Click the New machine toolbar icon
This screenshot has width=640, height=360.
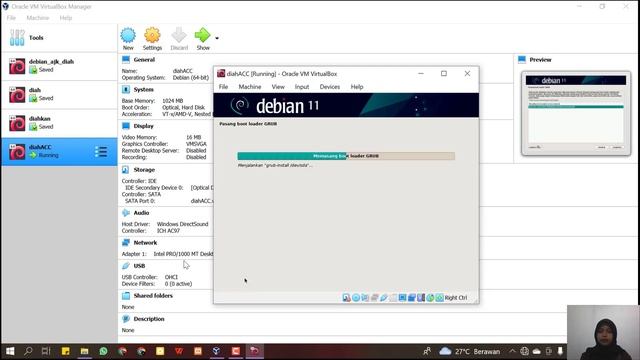pos(128,36)
